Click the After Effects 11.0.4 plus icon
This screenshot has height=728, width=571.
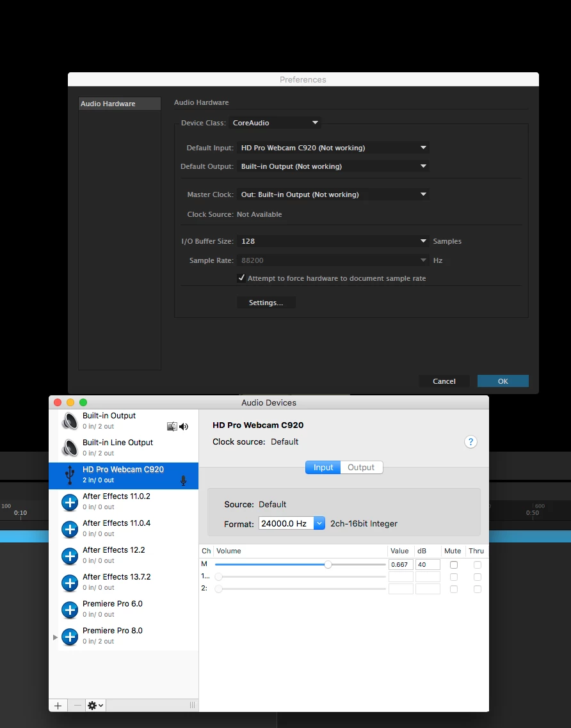(70, 529)
